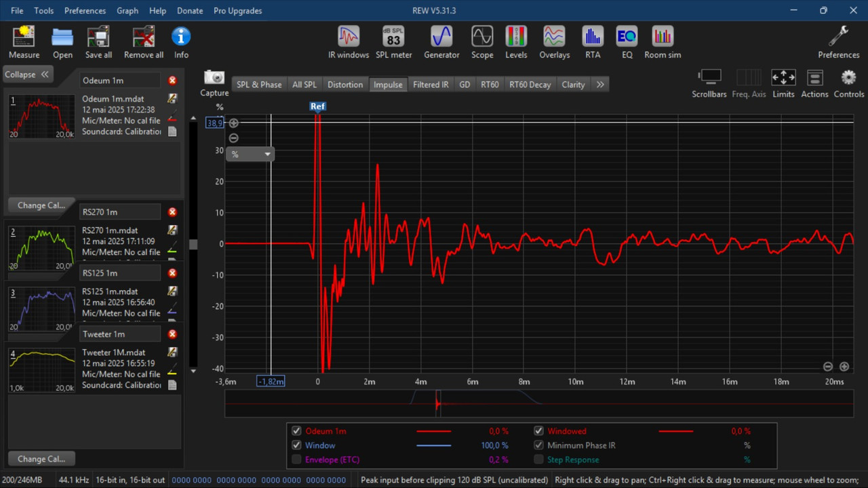Viewport: 868px width, 488px height.
Task: Open the Graph menu
Action: (127, 11)
